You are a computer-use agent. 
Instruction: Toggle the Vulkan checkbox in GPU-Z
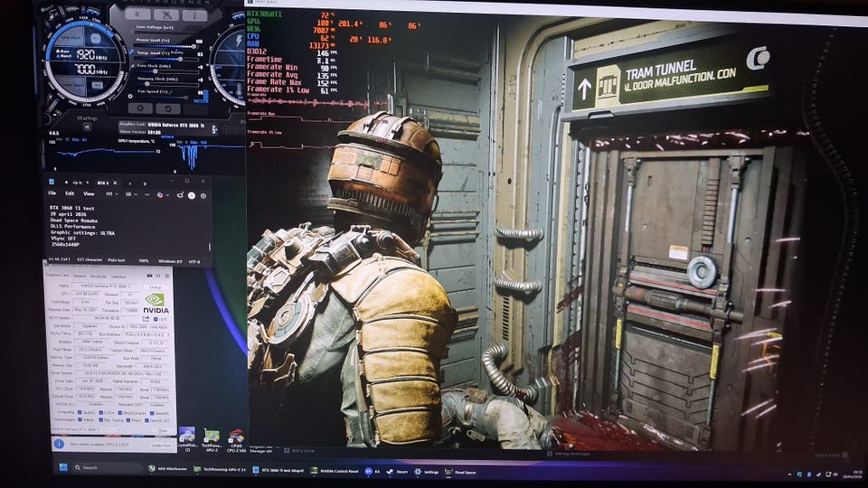click(80, 419)
